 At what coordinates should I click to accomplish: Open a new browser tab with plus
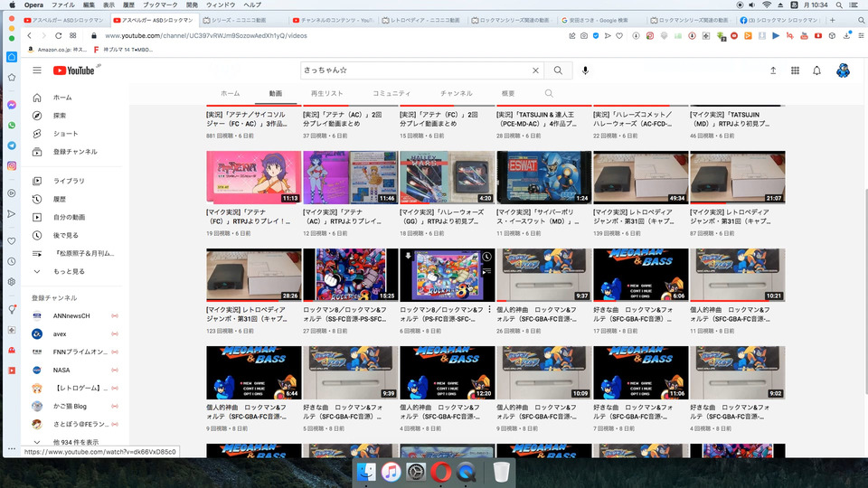click(832, 20)
